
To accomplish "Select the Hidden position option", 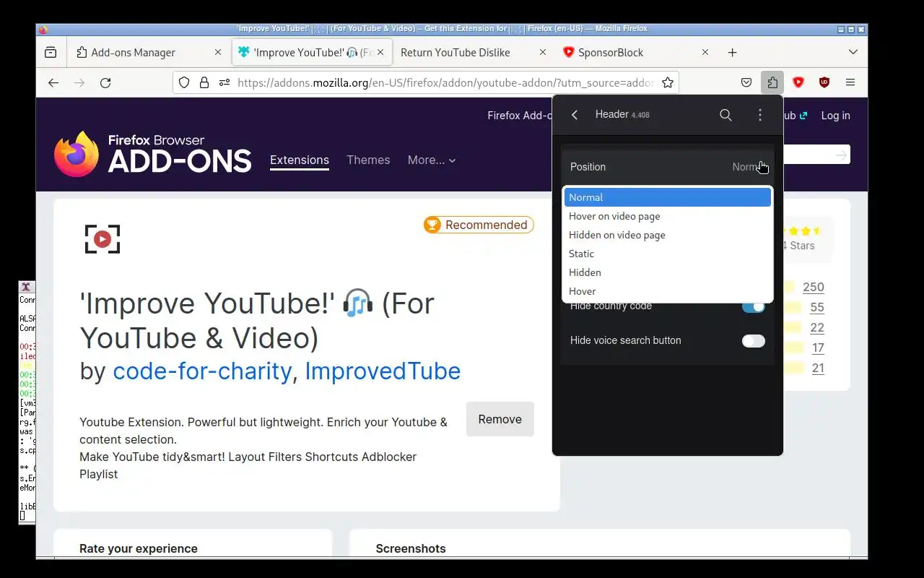I will 668,272.
